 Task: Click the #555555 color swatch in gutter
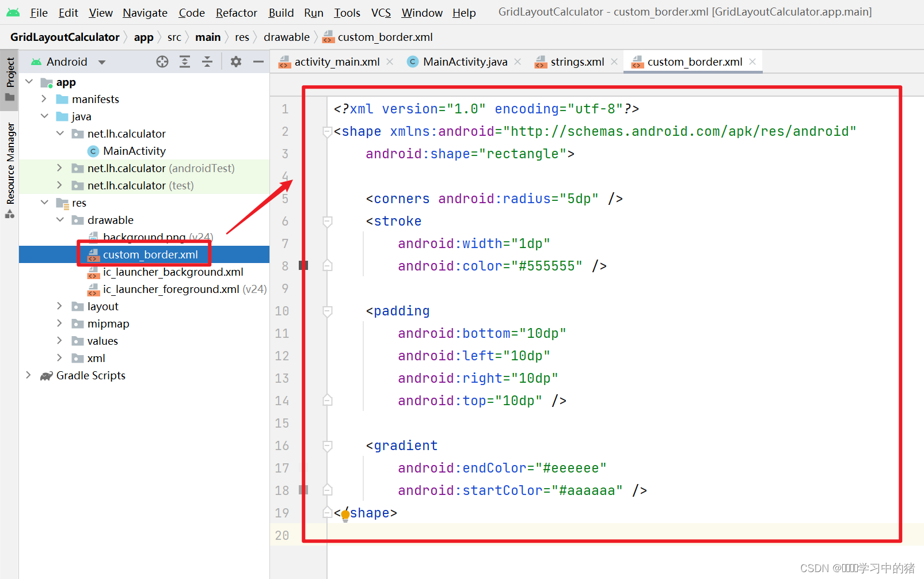[303, 265]
